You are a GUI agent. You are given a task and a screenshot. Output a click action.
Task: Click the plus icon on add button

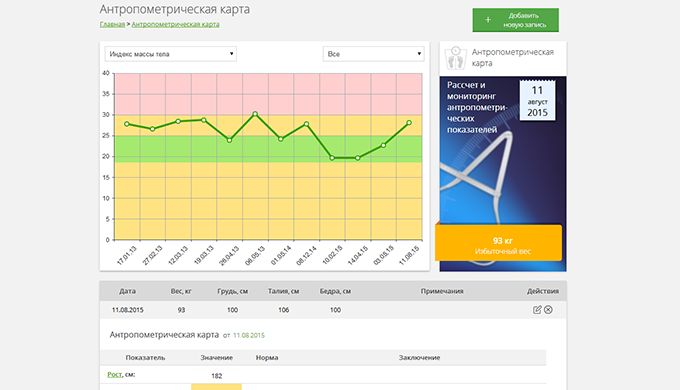point(488,20)
